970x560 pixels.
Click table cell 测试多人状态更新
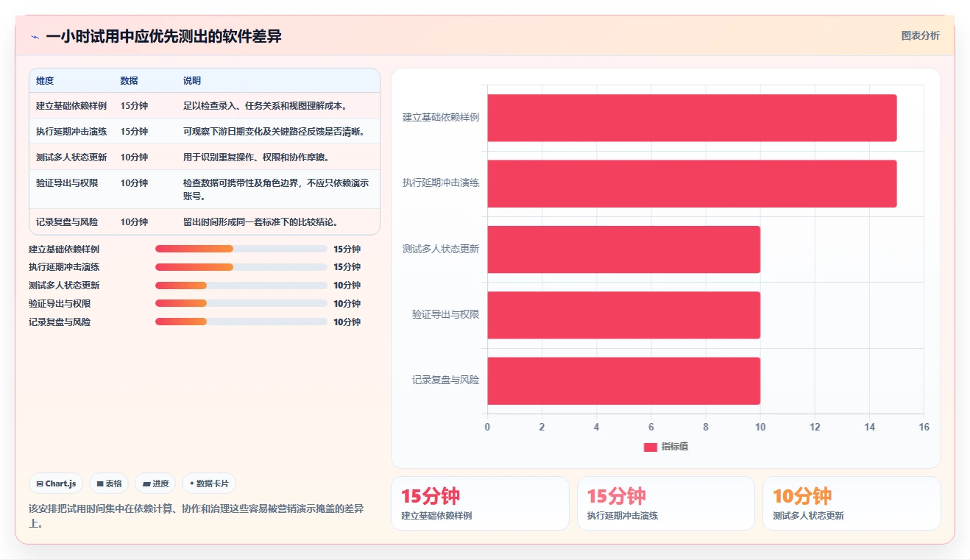[71, 157]
